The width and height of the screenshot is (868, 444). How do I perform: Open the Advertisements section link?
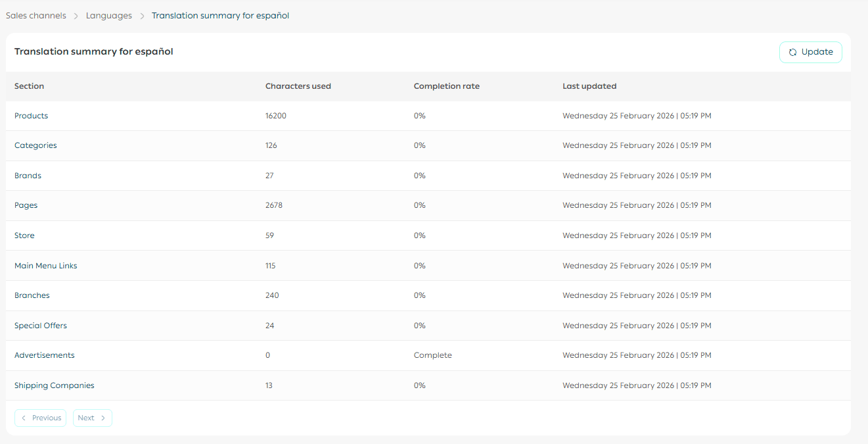click(45, 355)
